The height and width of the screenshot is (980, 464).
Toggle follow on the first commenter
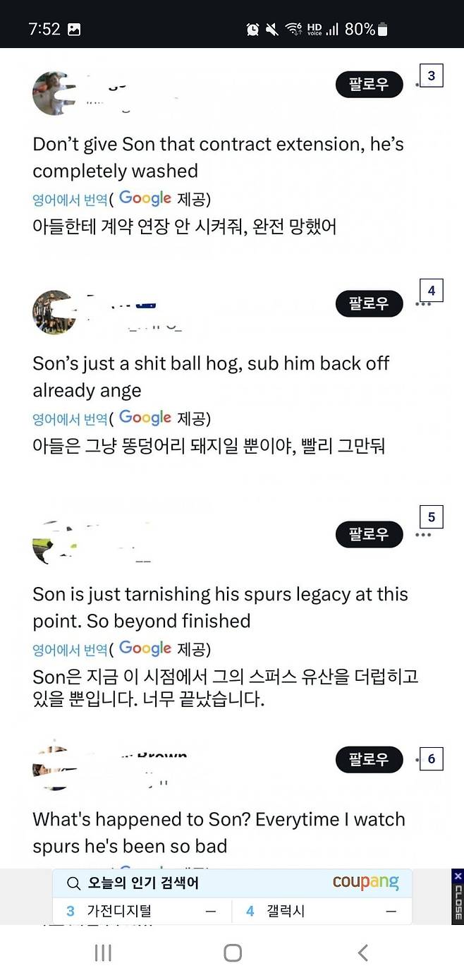369,83
